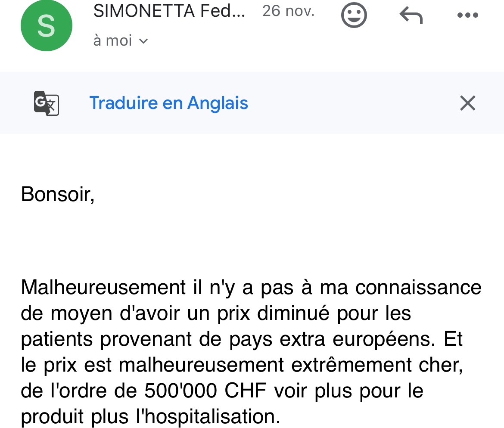Click the word 'Malheureusement' starting the paragraph

[x=103, y=288]
